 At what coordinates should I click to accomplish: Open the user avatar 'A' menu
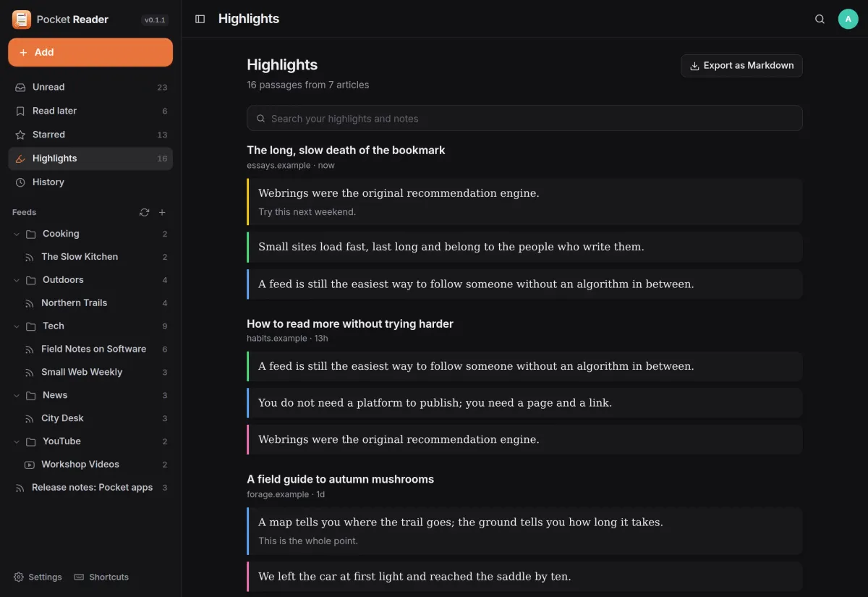pyautogui.click(x=848, y=19)
